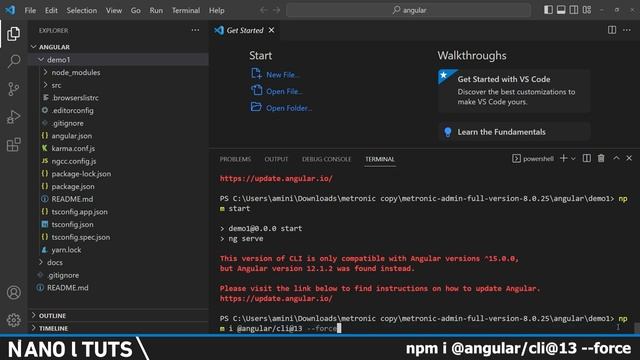Open Explorer views and more actions menu
Image resolution: width=640 pixels, height=360 pixels.
[x=196, y=30]
